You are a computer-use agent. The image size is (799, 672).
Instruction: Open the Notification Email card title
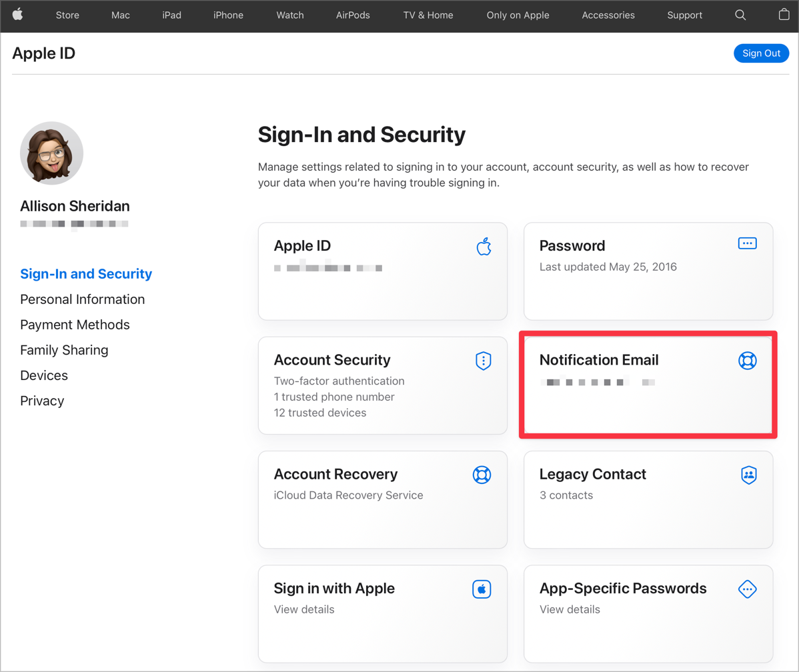[x=599, y=360]
